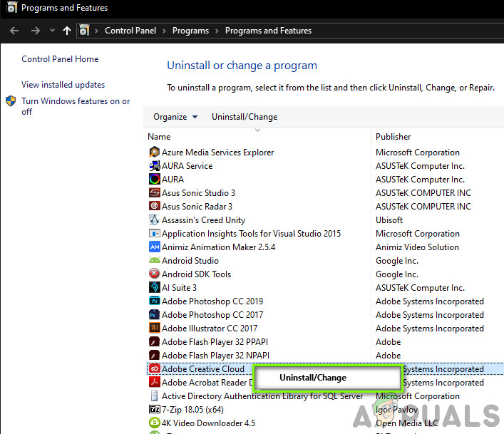Click the Windows features shield icon
This screenshot has width=504, height=434.
(x=11, y=101)
